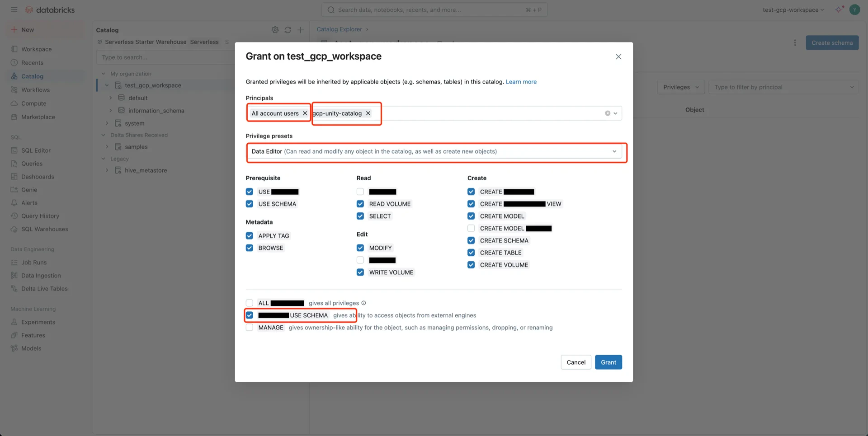Collapse the My organization section
868x436 pixels.
coord(103,74)
